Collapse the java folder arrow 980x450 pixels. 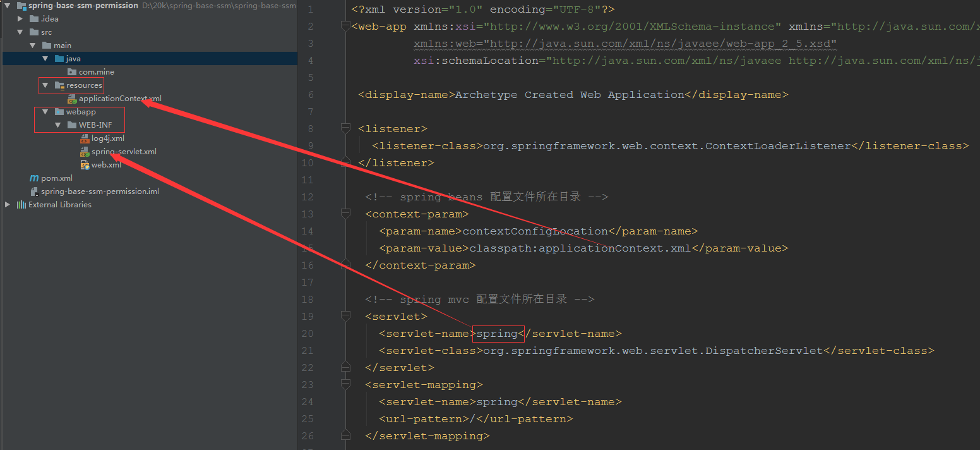coord(45,59)
